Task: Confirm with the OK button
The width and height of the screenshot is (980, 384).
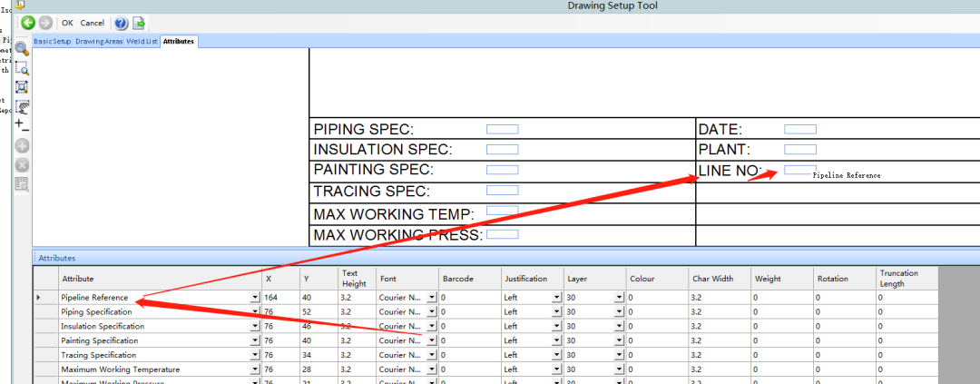Action: (x=67, y=23)
